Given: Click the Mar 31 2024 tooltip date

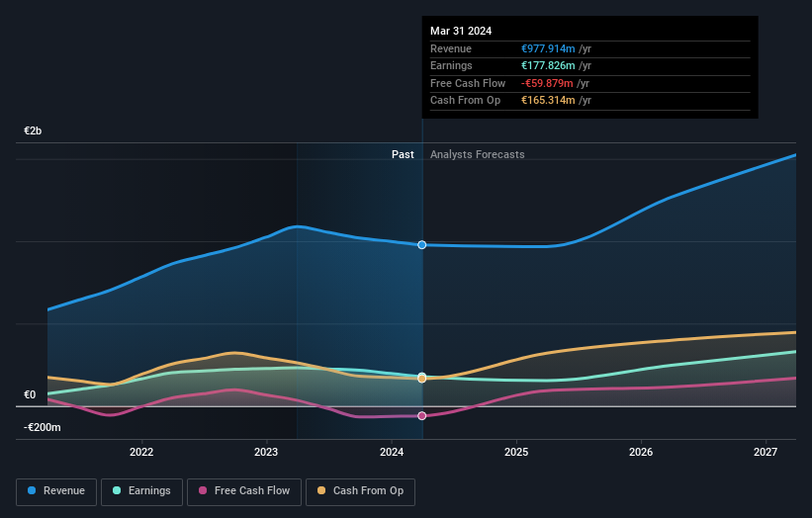Looking at the screenshot, I should [x=461, y=31].
